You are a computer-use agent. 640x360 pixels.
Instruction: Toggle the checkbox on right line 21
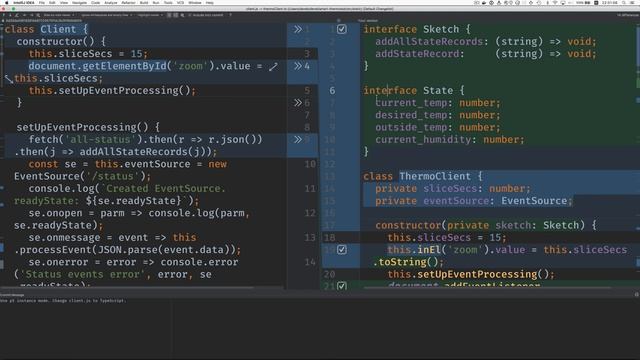[x=342, y=286]
